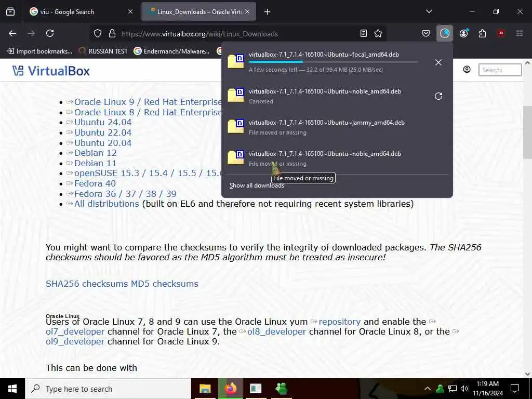
Task: Open File Explorer from the taskbar
Action: (x=205, y=389)
